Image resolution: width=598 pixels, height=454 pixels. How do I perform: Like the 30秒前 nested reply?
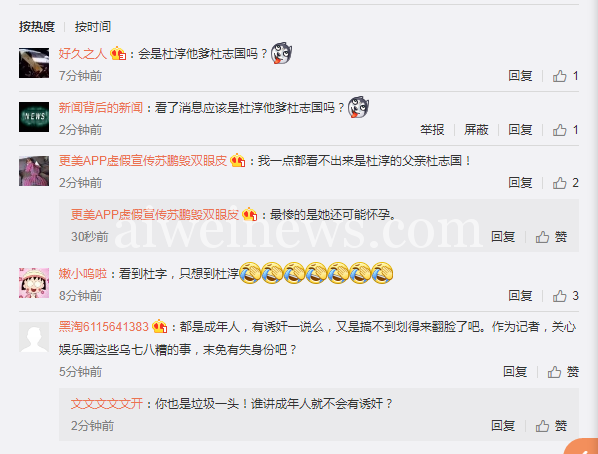point(551,237)
